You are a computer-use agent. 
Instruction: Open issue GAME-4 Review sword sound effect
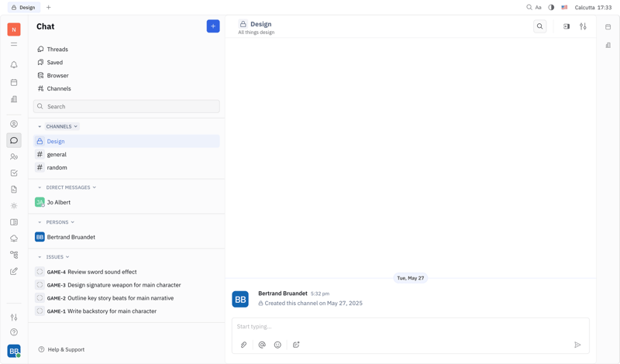pos(126,272)
